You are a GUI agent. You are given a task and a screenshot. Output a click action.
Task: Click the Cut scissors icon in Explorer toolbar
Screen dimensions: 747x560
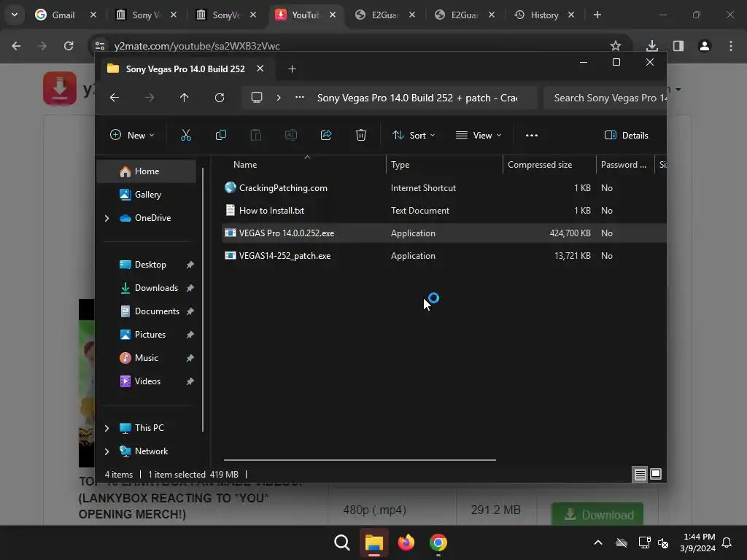tap(186, 135)
